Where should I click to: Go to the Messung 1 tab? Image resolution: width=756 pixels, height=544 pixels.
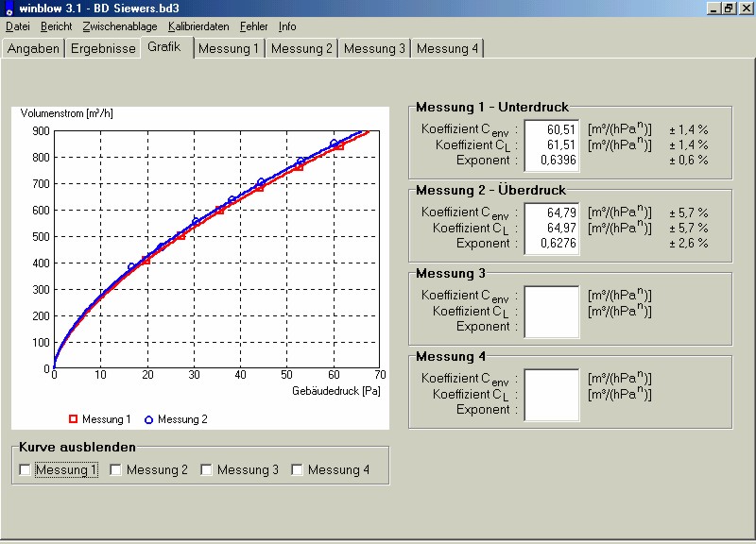coord(229,49)
